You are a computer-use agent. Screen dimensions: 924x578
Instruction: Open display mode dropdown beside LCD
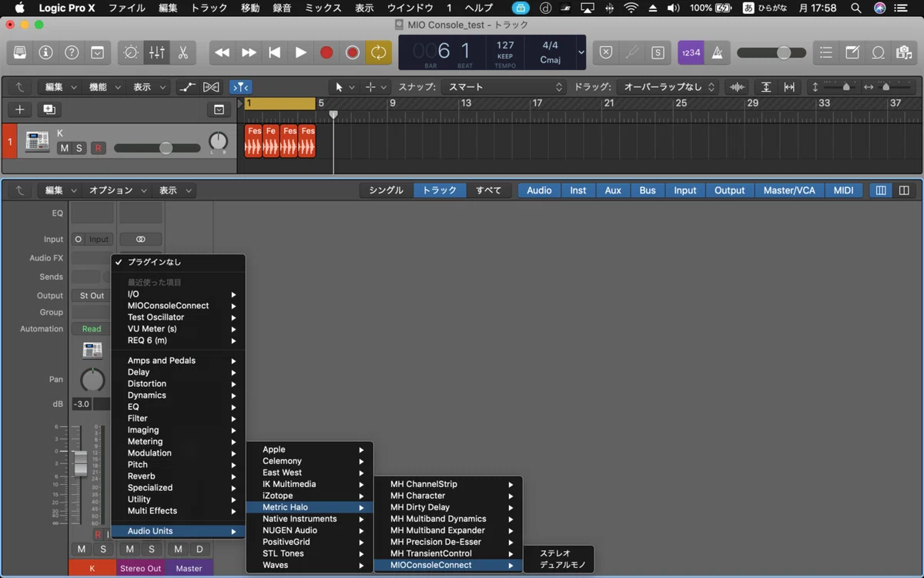pyautogui.click(x=581, y=52)
